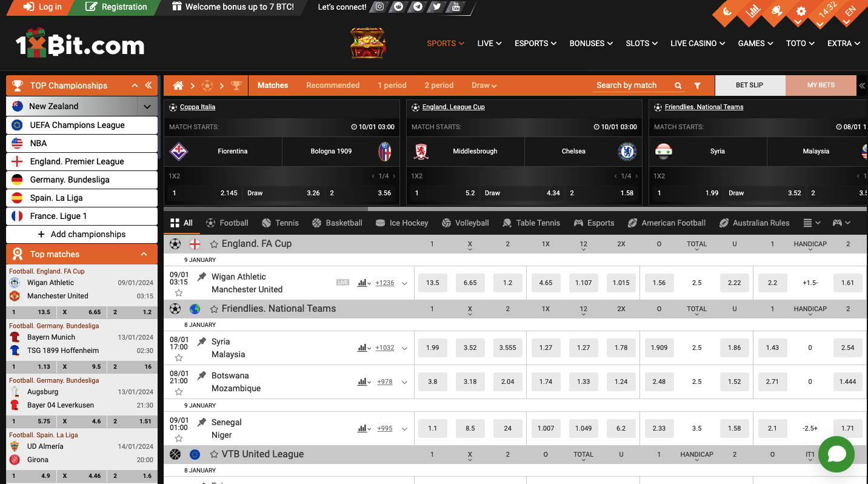Click the search magnifier icon
The width and height of the screenshot is (868, 484).
pyautogui.click(x=678, y=86)
